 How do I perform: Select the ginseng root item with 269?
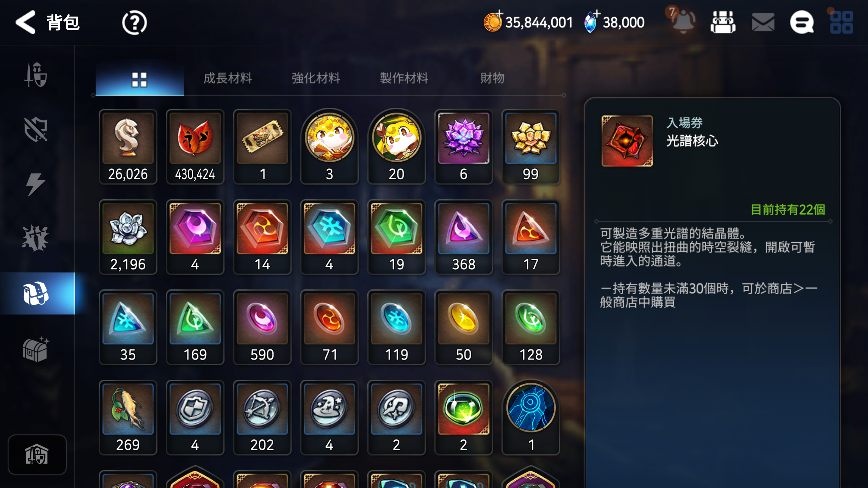click(128, 418)
